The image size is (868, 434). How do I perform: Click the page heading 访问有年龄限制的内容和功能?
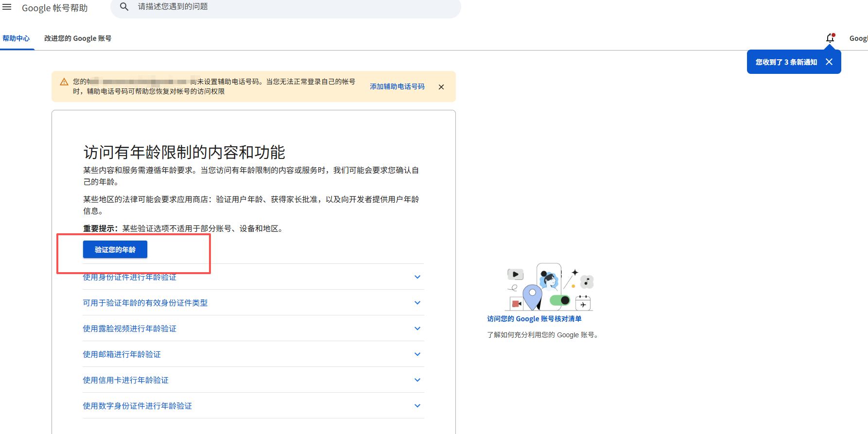pos(184,152)
